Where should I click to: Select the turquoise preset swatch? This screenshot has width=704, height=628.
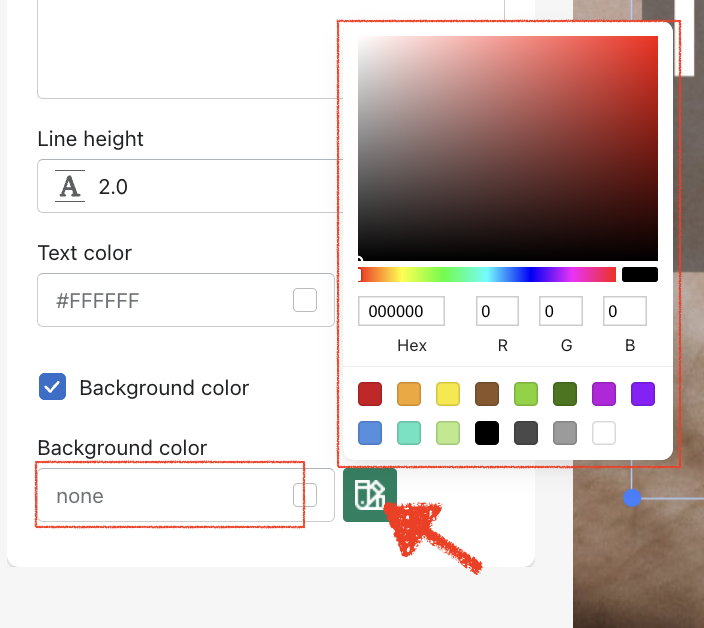409,433
